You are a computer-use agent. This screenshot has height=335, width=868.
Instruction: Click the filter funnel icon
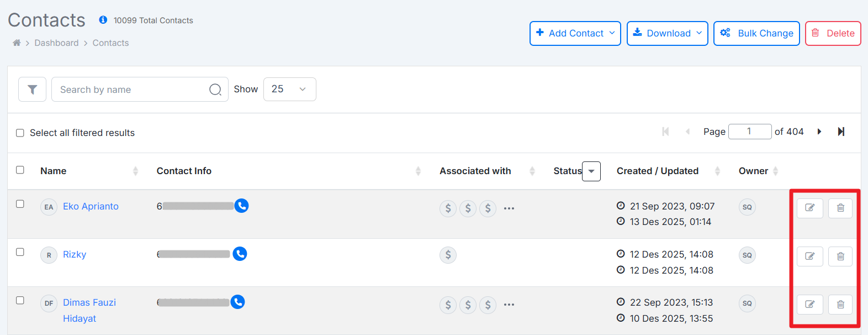(32, 90)
